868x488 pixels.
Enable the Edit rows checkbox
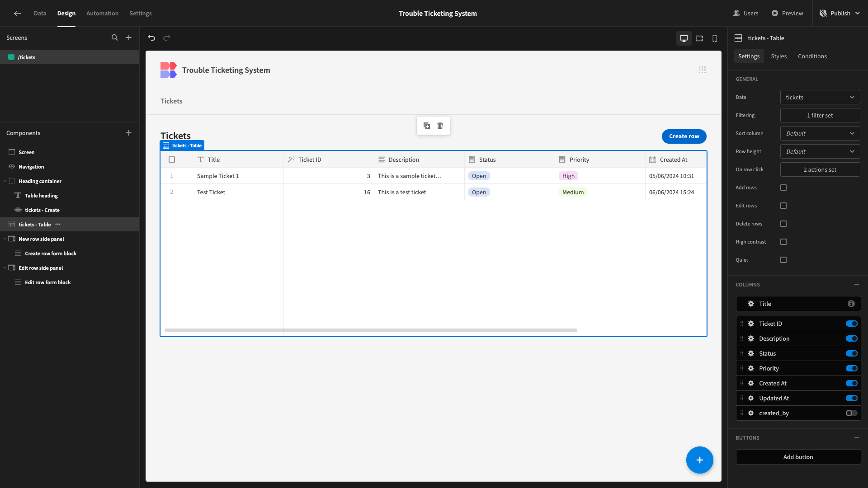click(783, 206)
